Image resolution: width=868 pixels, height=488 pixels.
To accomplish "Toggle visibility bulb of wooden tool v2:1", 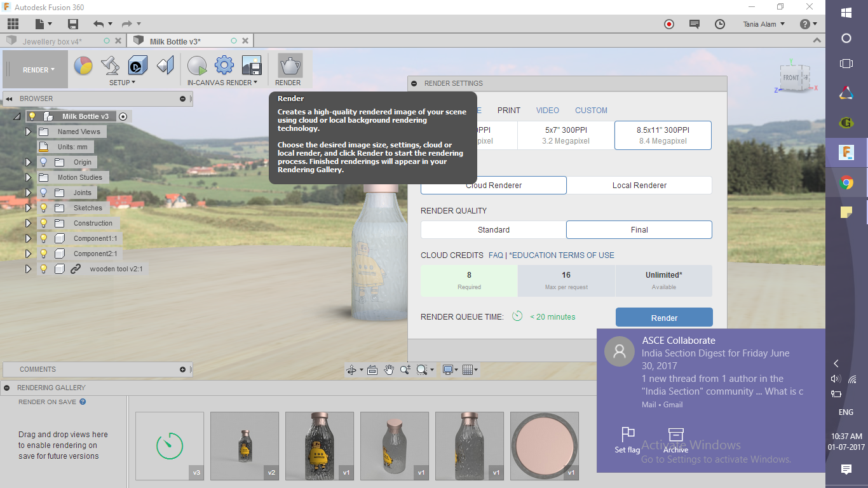I will [x=44, y=269].
